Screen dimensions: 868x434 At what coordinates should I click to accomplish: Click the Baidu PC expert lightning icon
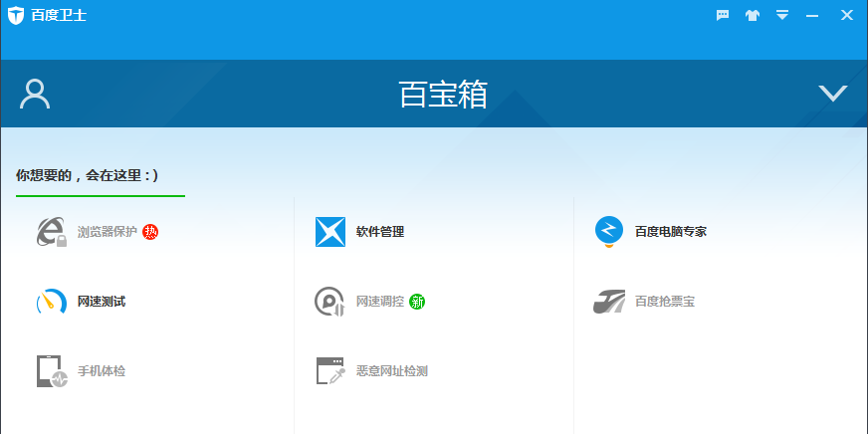(609, 231)
